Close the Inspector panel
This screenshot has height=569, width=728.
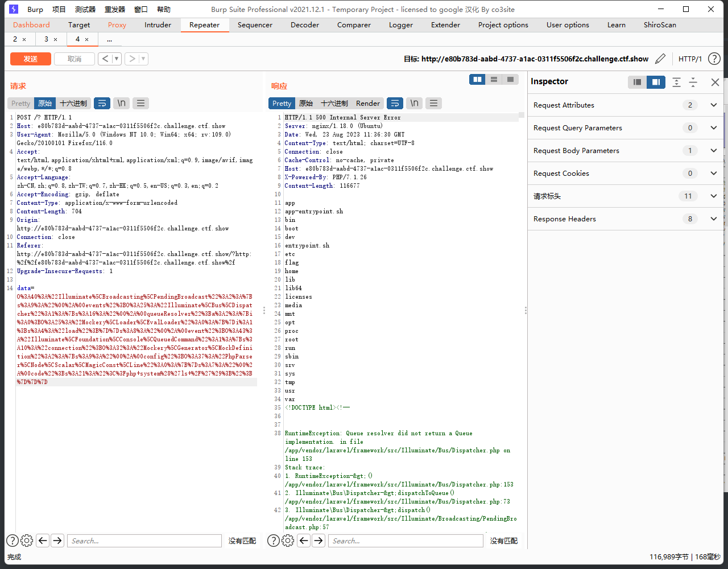click(715, 82)
